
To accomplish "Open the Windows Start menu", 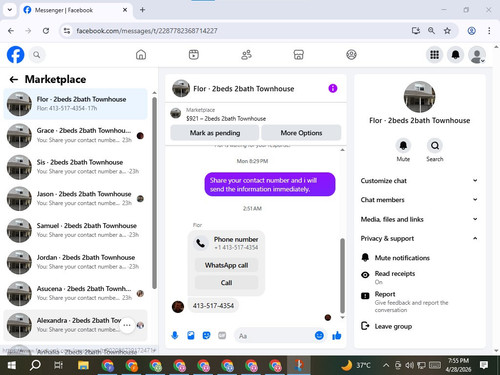I will point(11,365).
